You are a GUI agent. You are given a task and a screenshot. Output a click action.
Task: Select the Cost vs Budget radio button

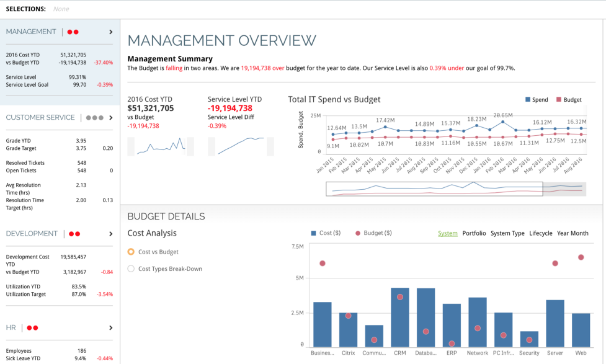point(131,251)
